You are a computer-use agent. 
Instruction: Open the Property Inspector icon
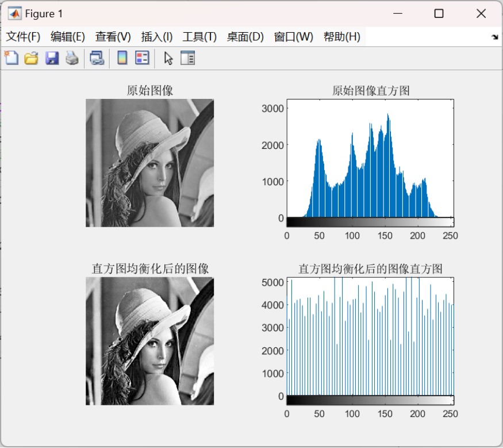(x=187, y=58)
